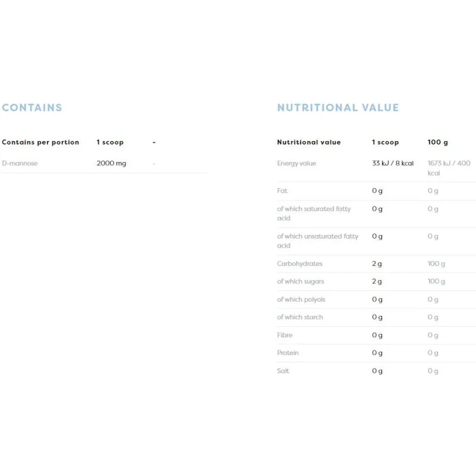Click the of which sugars row label

300,281
